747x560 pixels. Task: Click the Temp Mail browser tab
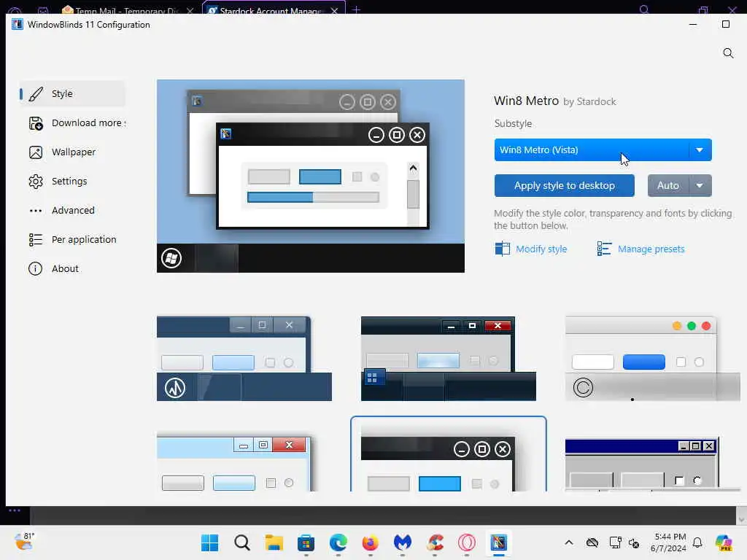click(126, 9)
